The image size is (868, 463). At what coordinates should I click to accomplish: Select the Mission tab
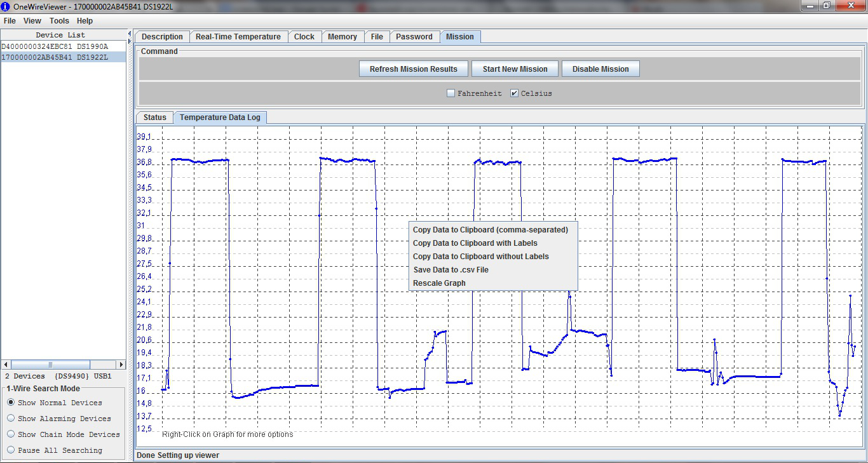(460, 37)
